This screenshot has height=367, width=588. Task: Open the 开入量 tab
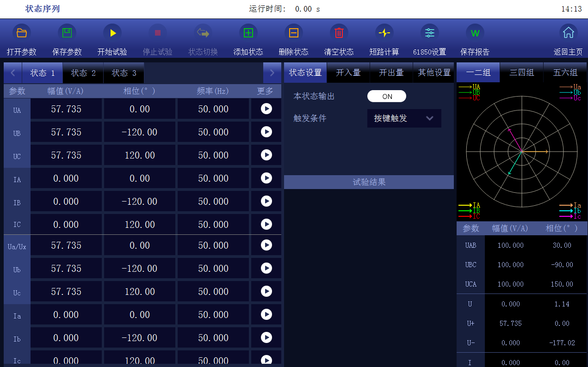click(x=348, y=73)
